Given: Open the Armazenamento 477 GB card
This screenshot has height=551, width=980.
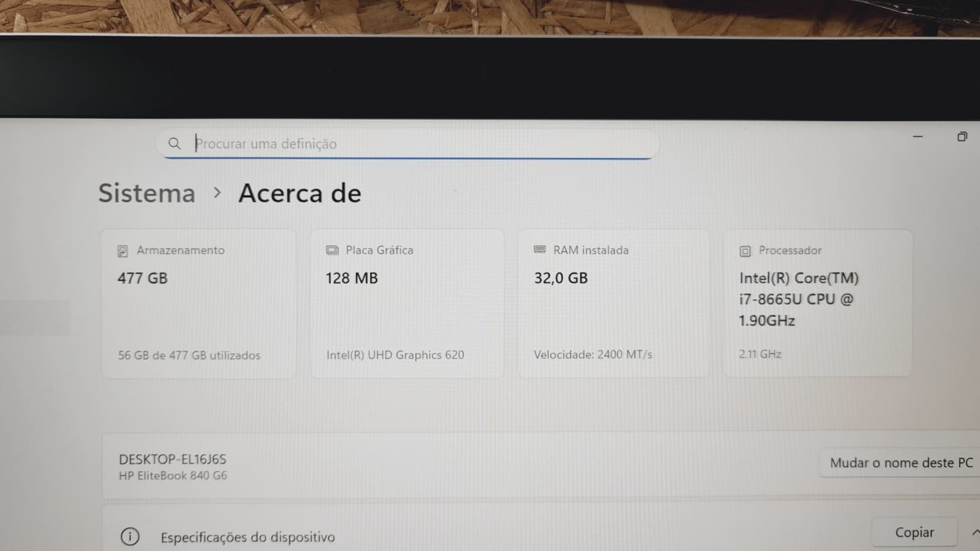Looking at the screenshot, I should [199, 304].
